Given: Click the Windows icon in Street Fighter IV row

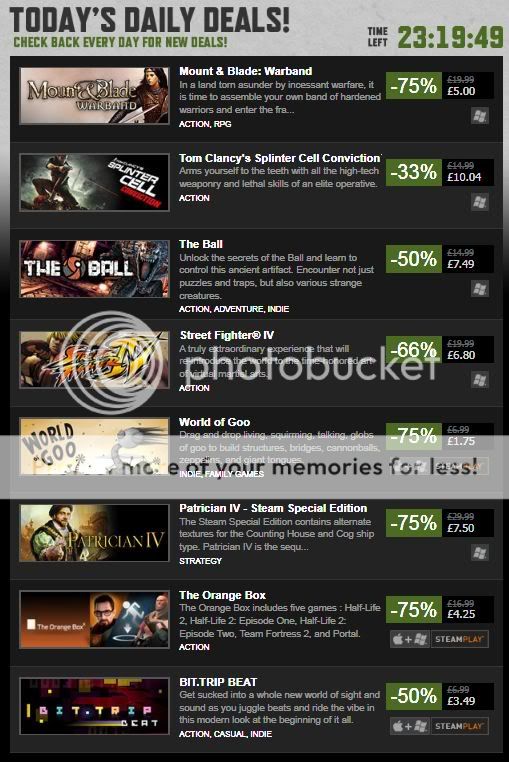Looking at the screenshot, I should (x=480, y=380).
